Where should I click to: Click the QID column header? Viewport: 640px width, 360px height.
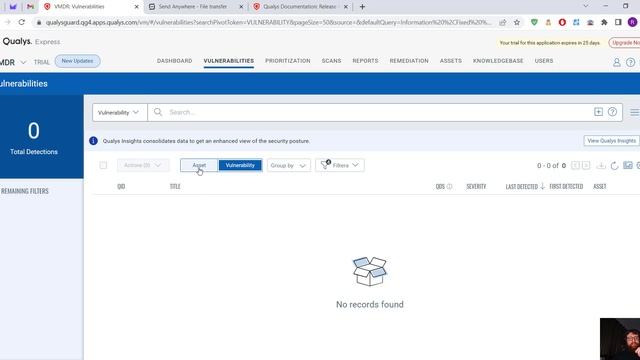(x=121, y=187)
